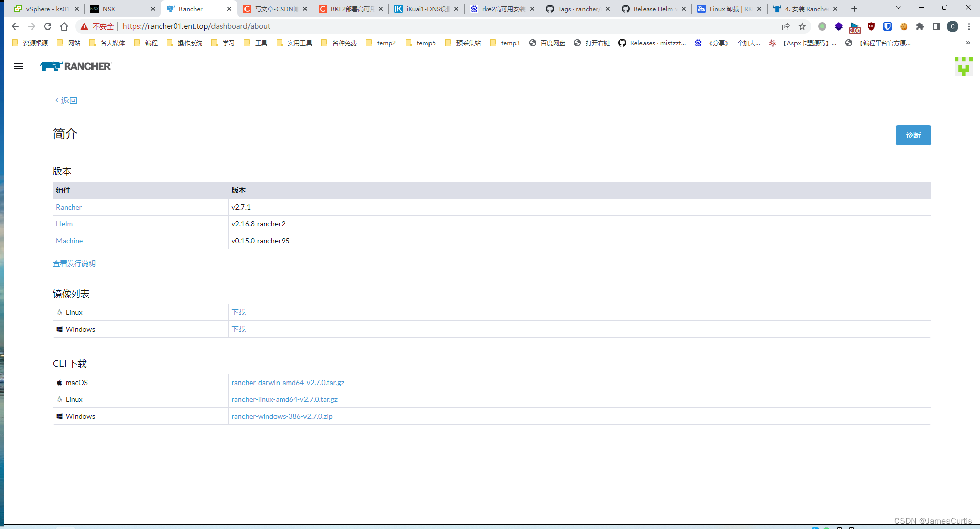Open the user avatar menu
This screenshot has height=529, width=980.
[963, 67]
